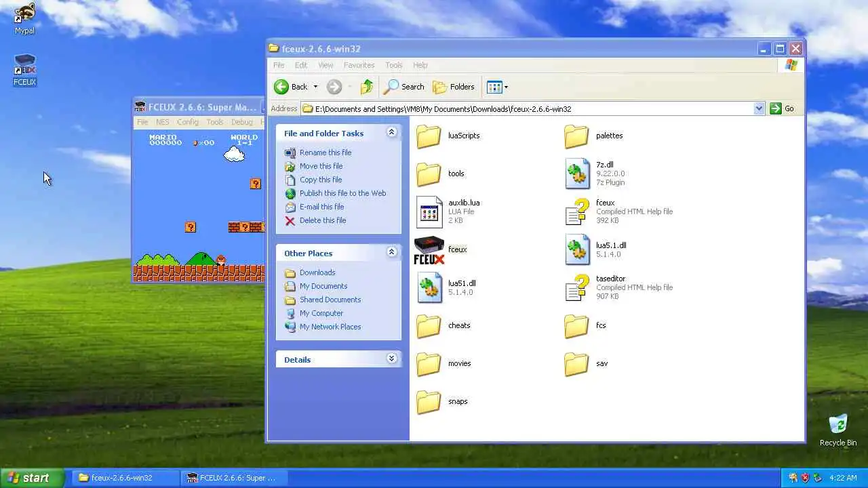
Task: Go up one folder level
Action: point(367,87)
